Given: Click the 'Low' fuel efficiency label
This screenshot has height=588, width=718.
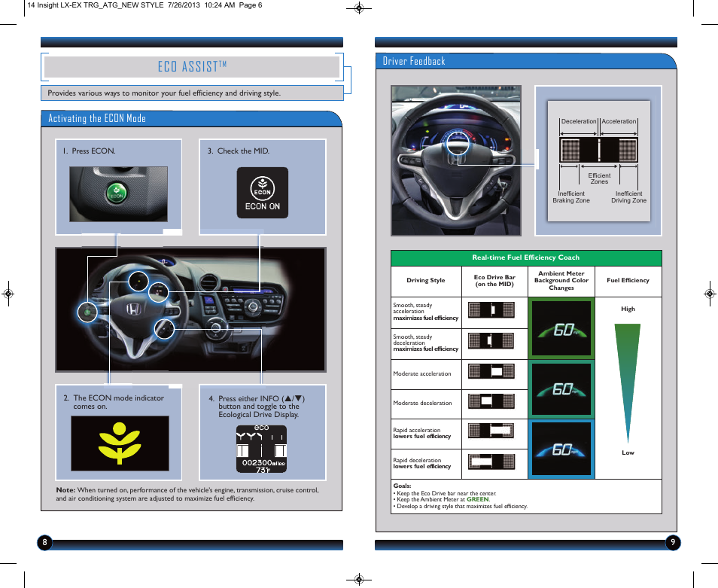Looking at the screenshot, I should pyautogui.click(x=628, y=452).
